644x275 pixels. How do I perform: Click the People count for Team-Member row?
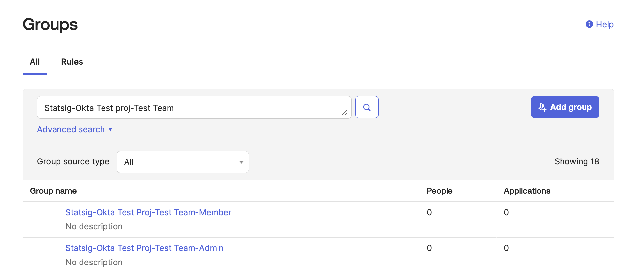point(429,213)
